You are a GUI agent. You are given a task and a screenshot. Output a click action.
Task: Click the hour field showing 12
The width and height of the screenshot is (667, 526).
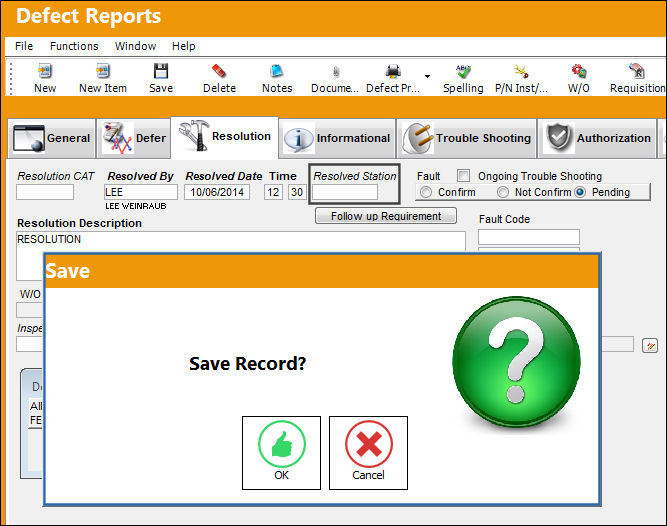coord(273,192)
